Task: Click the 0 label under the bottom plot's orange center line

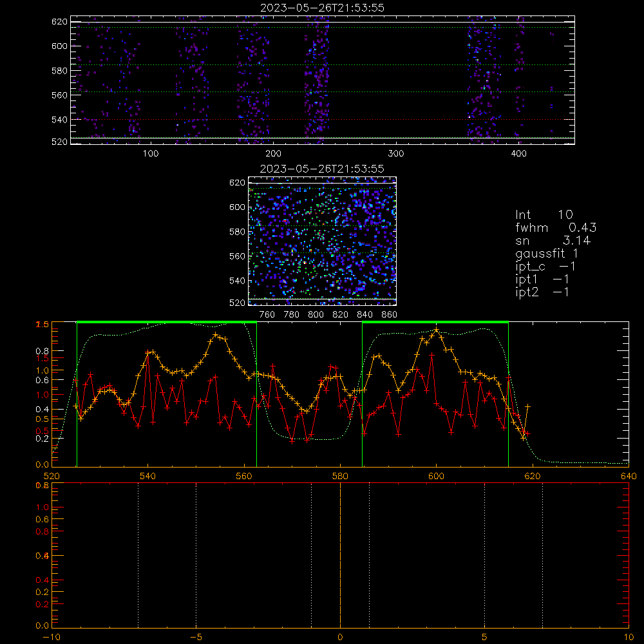Action: coord(340,638)
